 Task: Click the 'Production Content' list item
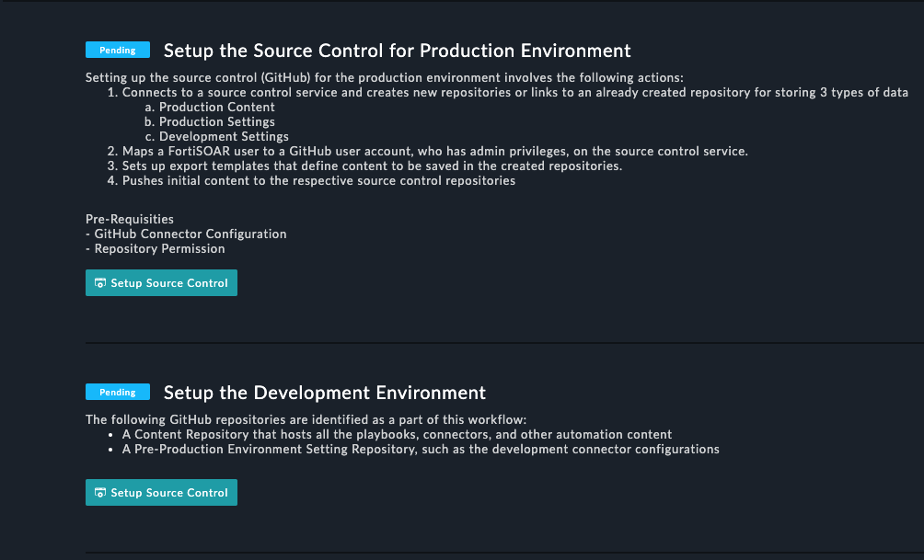click(x=216, y=107)
